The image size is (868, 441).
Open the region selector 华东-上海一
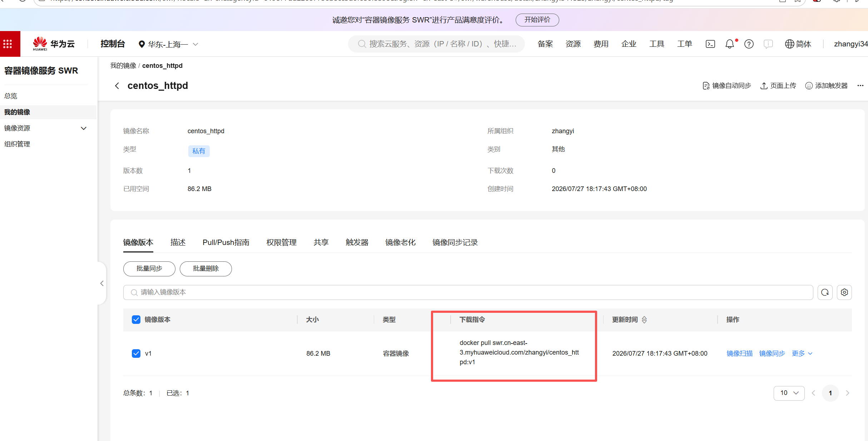coord(168,44)
